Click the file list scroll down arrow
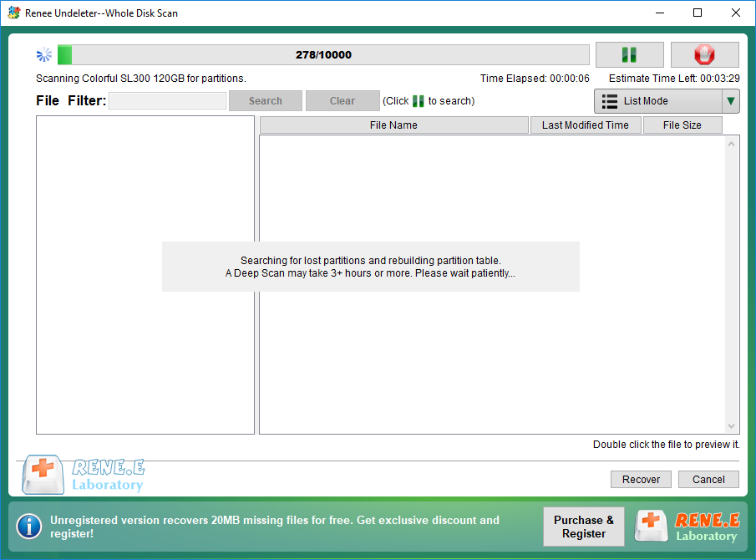This screenshot has width=756, height=560. click(731, 426)
